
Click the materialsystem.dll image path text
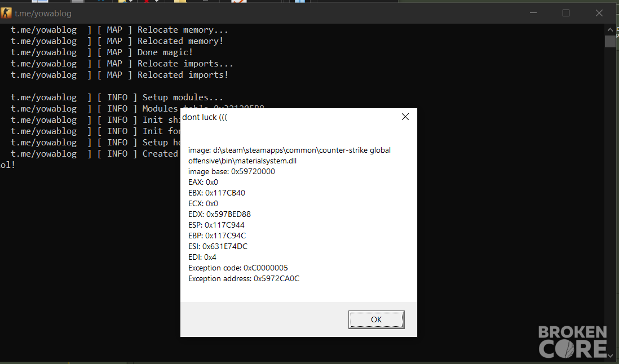(289, 156)
